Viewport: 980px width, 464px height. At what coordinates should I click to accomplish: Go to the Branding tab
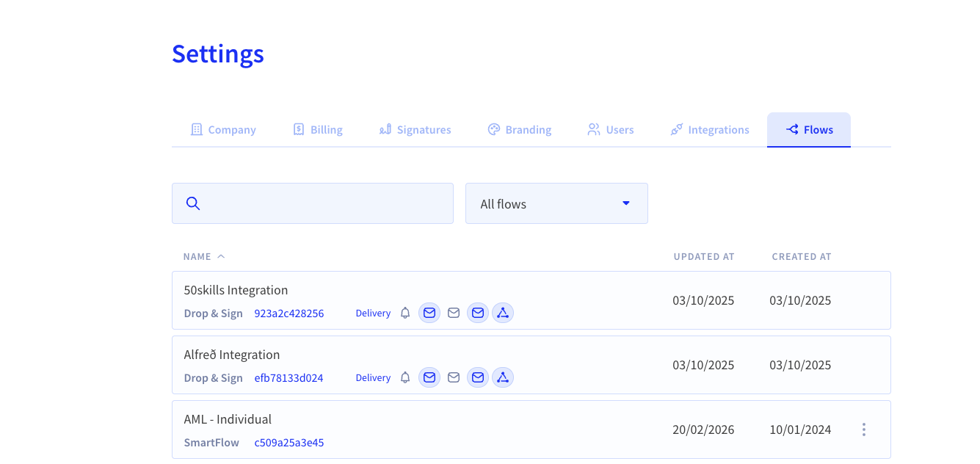pos(520,130)
